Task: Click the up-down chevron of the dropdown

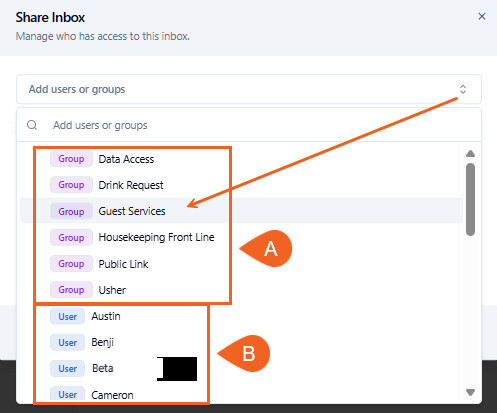Action: pyautogui.click(x=463, y=89)
